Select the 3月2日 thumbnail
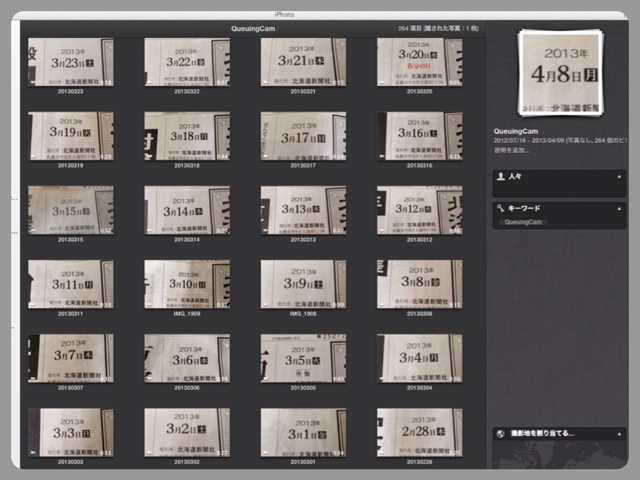 187,432
